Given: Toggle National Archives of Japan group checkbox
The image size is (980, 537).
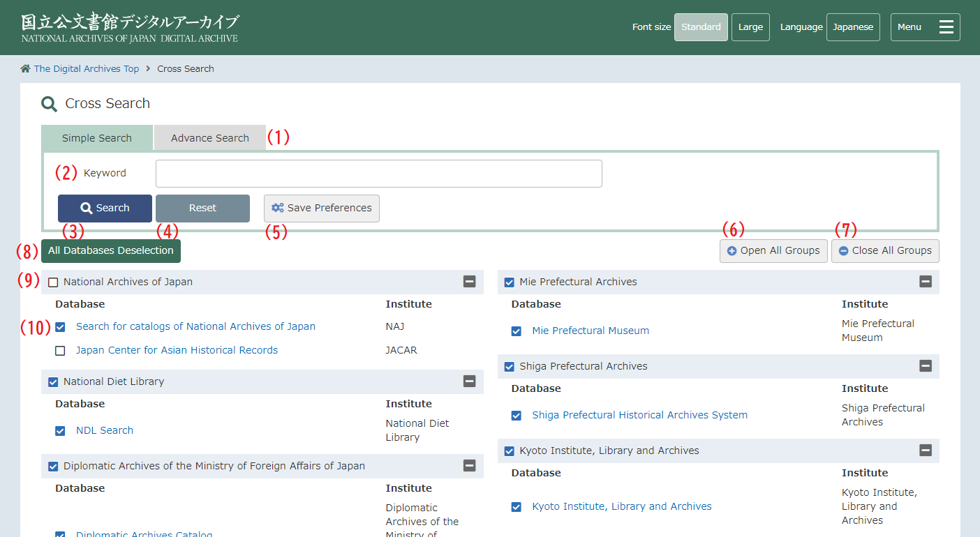Looking at the screenshot, I should click(x=53, y=282).
